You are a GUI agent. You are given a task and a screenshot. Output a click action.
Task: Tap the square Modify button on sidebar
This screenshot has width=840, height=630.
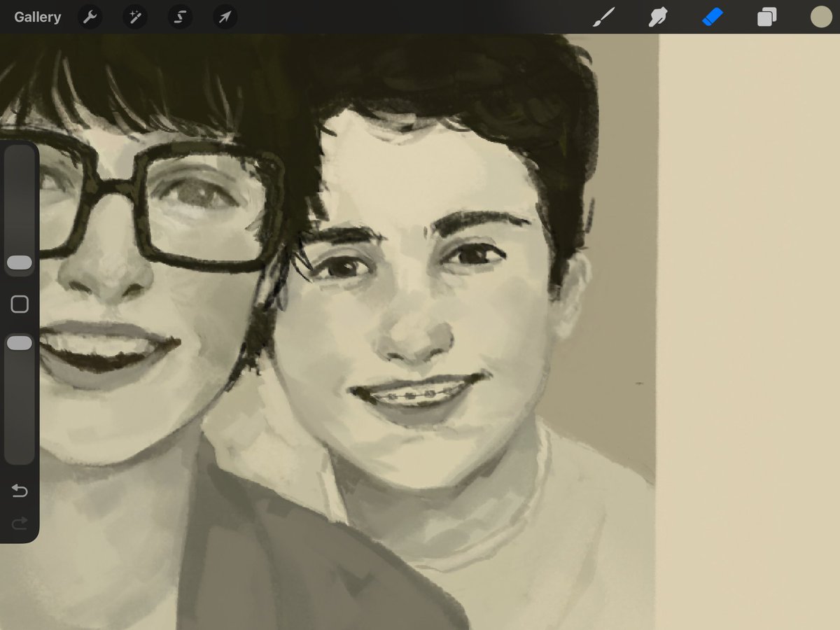[x=20, y=304]
